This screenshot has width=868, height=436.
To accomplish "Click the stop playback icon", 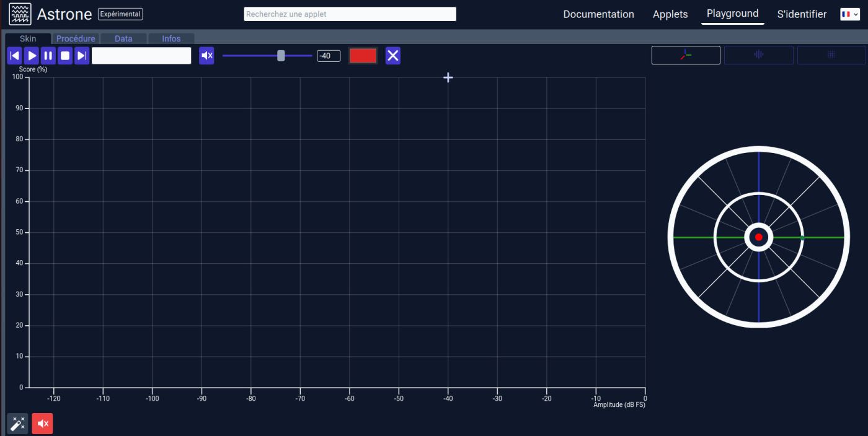I will point(65,56).
